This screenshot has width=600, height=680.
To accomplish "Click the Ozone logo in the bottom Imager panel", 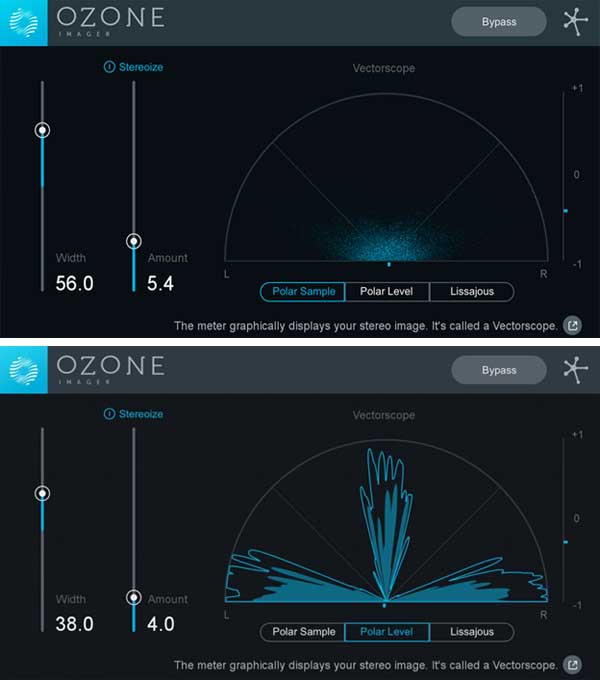I will [24, 370].
